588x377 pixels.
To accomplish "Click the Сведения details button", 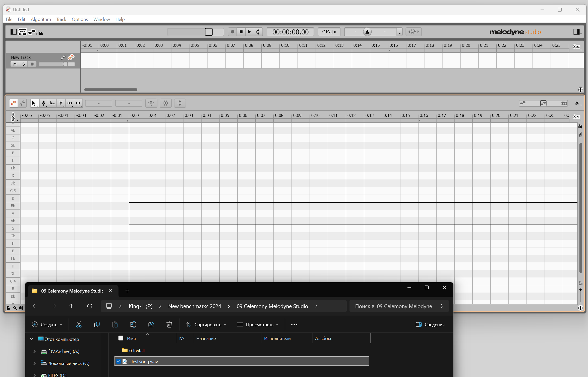I will point(430,324).
